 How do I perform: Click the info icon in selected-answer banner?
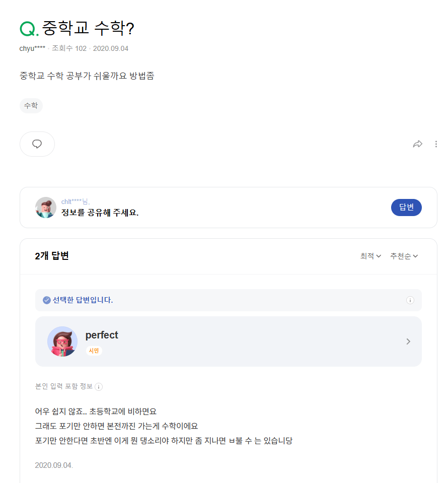coord(410,300)
